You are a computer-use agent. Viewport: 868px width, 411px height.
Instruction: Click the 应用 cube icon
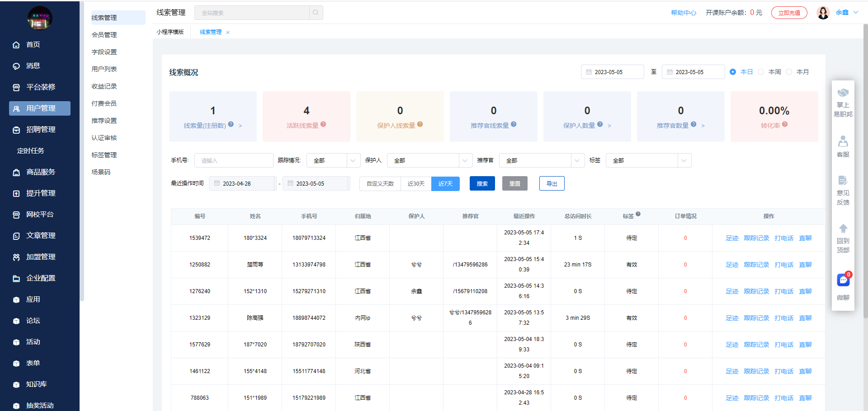click(16, 299)
